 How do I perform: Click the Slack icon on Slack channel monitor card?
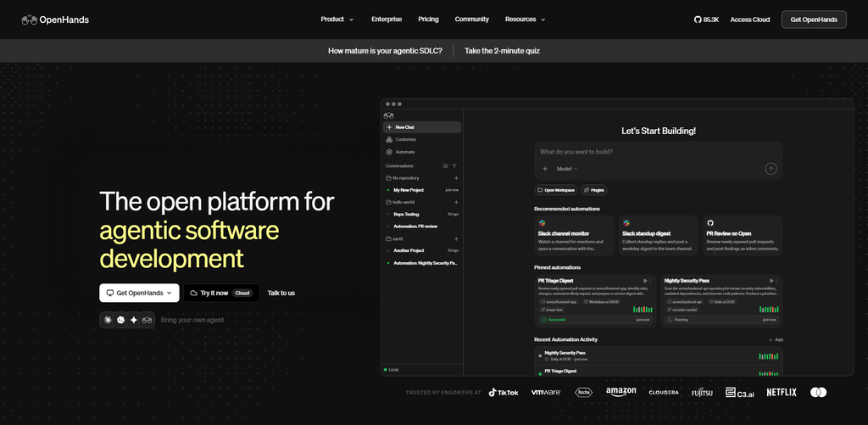pos(542,223)
